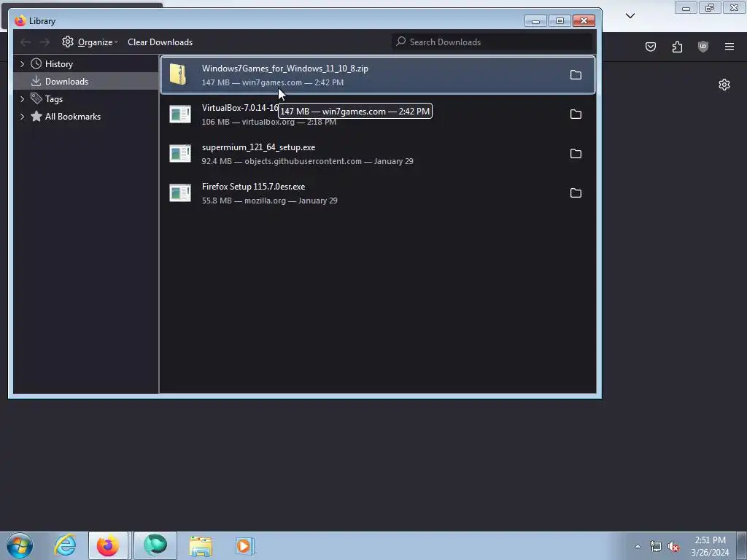Show Firefox Setup 115.7.0esr.exe in folder
Viewport: 747px width, 560px height.
(x=576, y=192)
